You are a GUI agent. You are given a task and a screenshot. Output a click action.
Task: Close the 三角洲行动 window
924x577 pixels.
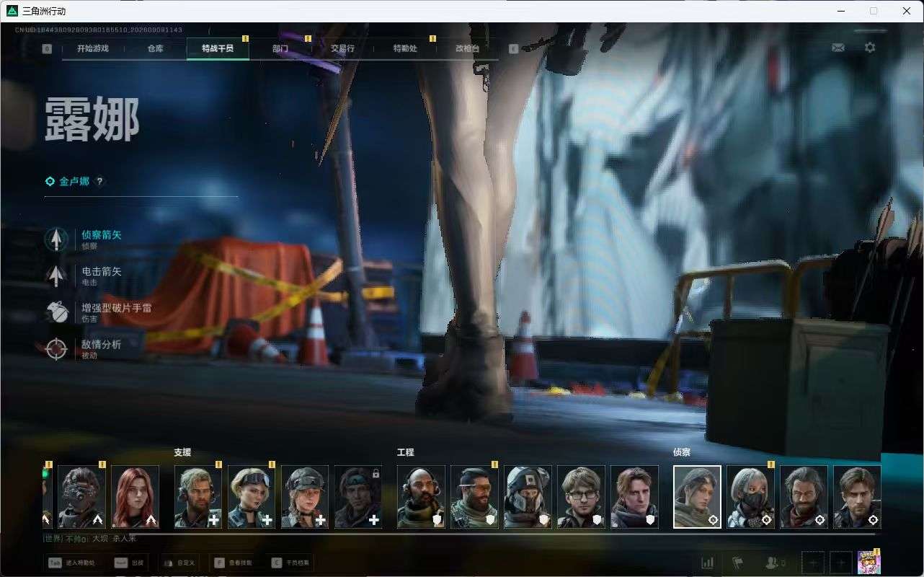[907, 11]
